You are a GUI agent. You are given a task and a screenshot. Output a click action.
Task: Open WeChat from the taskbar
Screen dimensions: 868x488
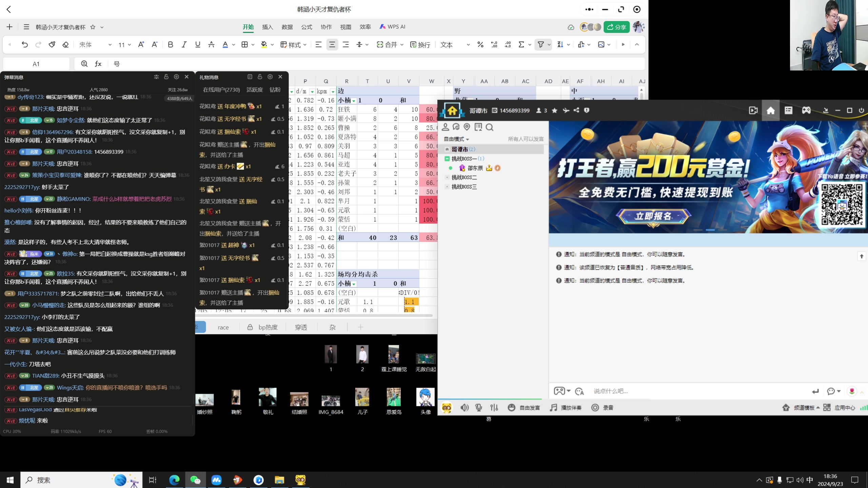(x=196, y=480)
